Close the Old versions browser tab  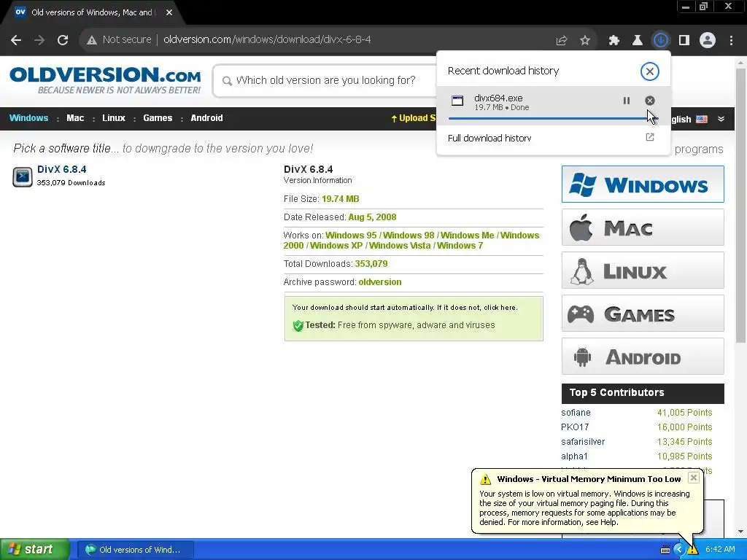tap(169, 12)
